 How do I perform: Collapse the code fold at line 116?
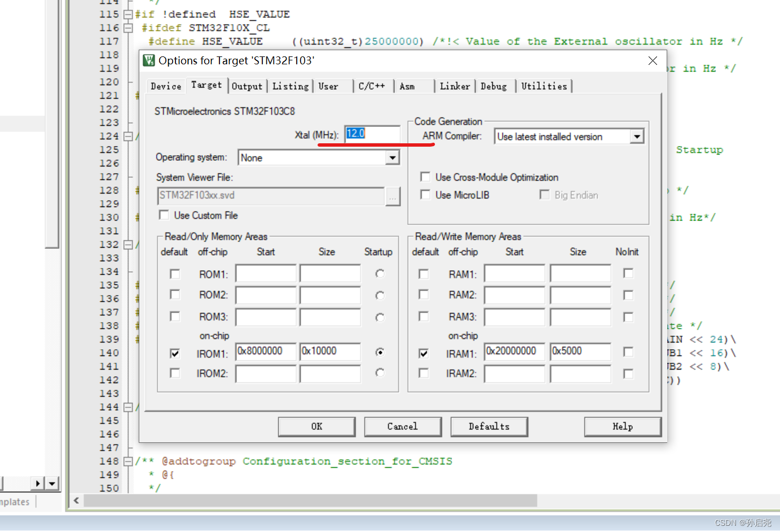coord(128,28)
